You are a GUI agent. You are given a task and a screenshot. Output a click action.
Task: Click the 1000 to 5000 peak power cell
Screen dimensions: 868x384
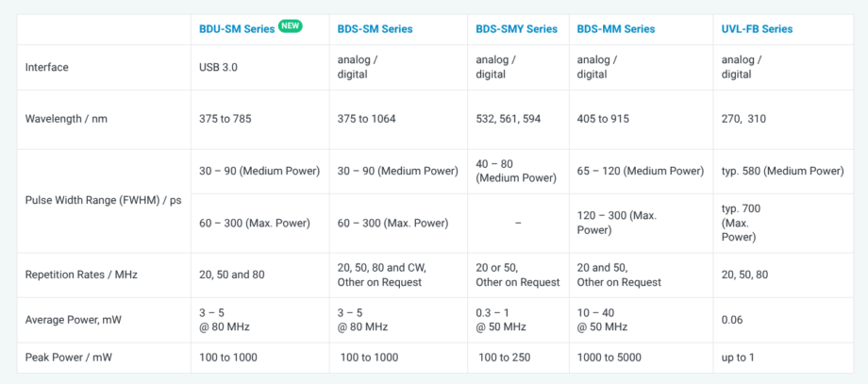pos(609,358)
